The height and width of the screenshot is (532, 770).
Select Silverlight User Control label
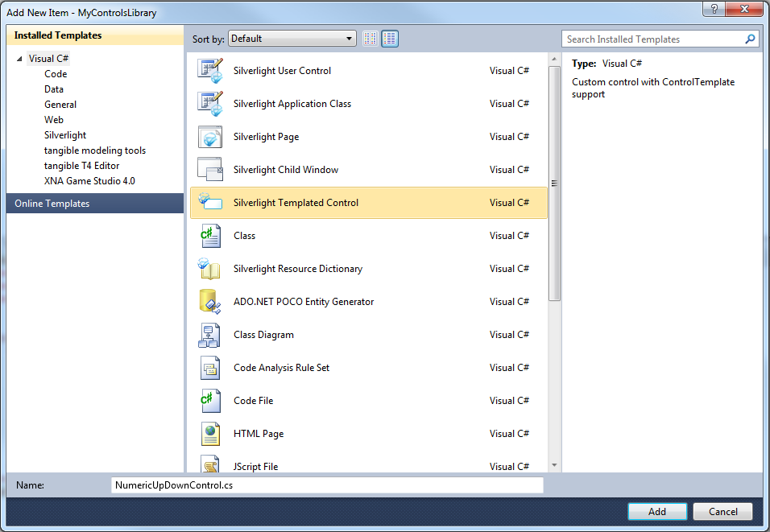[283, 71]
